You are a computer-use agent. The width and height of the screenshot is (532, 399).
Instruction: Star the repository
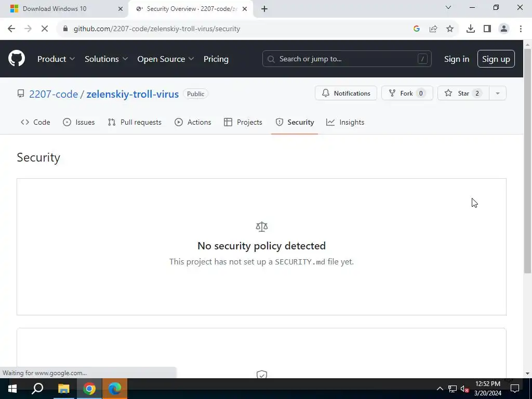coord(463,94)
